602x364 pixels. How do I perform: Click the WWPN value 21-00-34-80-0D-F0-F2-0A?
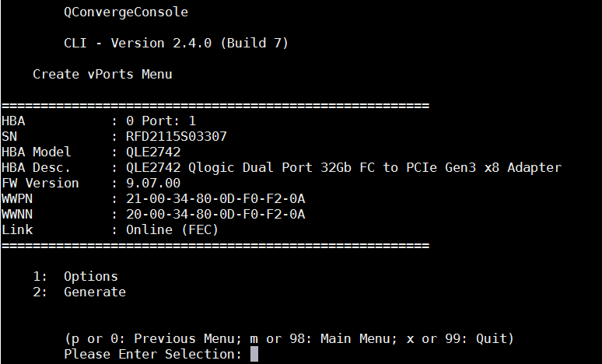(x=215, y=199)
